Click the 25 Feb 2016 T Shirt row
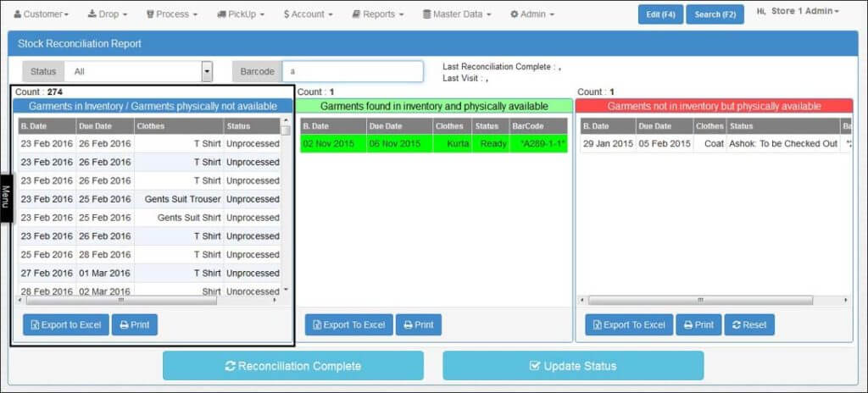The height and width of the screenshot is (393, 868). click(149, 255)
